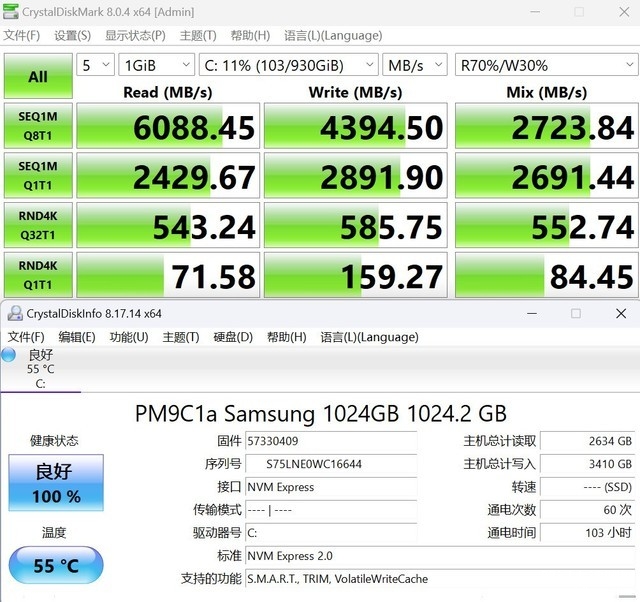This screenshot has width=640, height=602.
Task: Open CrystalDiskInfo 帮助(H) menu
Action: click(287, 337)
